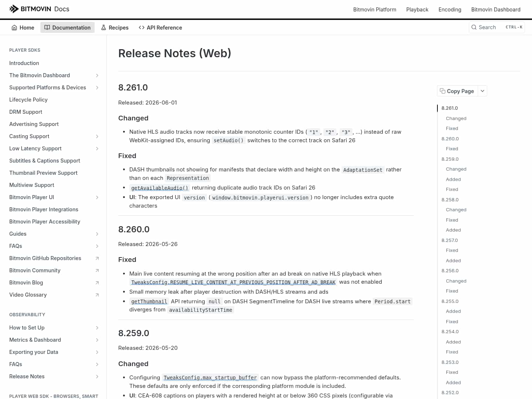Viewport: 532px width, 399px height.
Task: Open the Encoding top menu item
Action: [x=450, y=10]
